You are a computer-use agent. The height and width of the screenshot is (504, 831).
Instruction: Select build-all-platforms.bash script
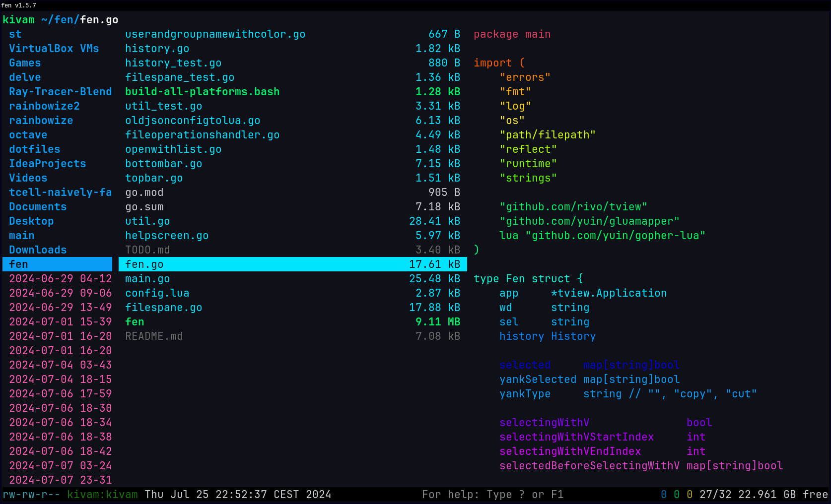point(293,92)
